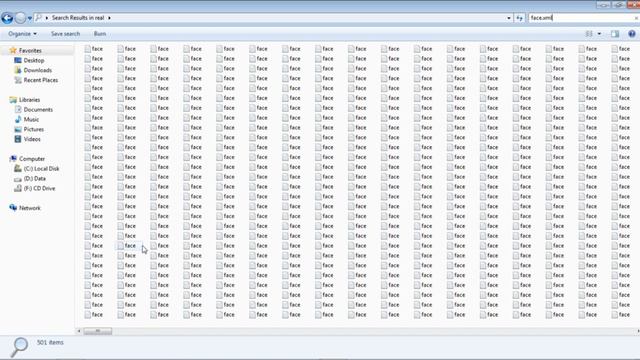Click the horizontal scrollbar thumb
The width and height of the screenshot is (640, 360).
click(x=98, y=331)
